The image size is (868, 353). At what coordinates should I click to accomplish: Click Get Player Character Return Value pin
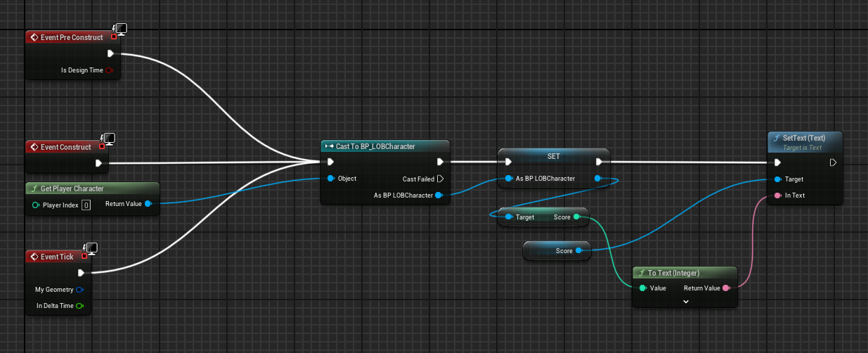[x=148, y=204]
